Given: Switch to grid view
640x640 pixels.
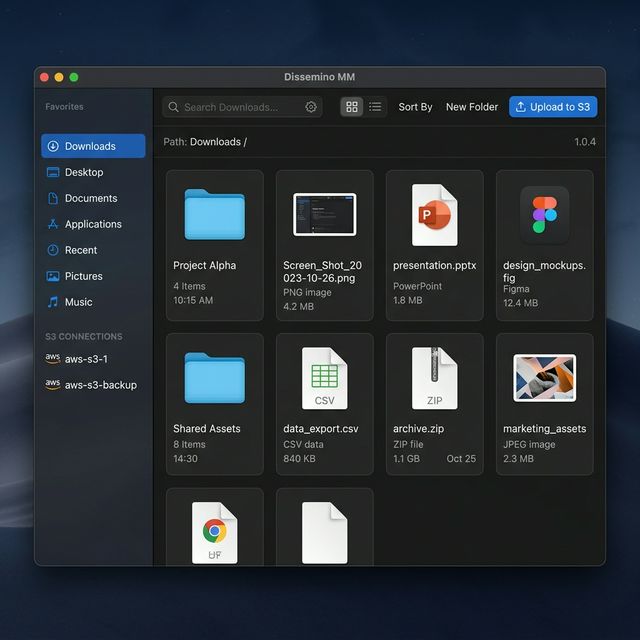Looking at the screenshot, I should [351, 107].
